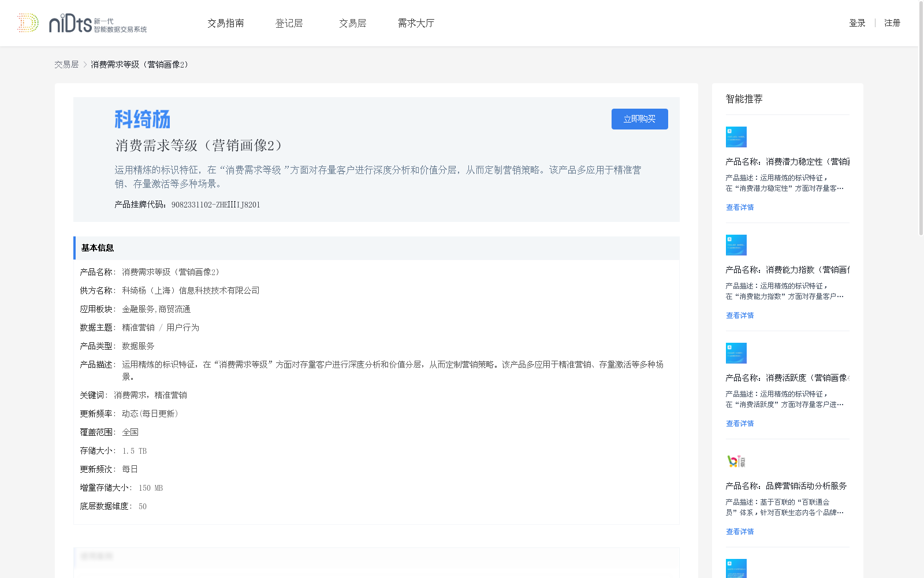Click keywords value 消费需求，精准营销
This screenshot has width=924, height=578.
tap(150, 395)
